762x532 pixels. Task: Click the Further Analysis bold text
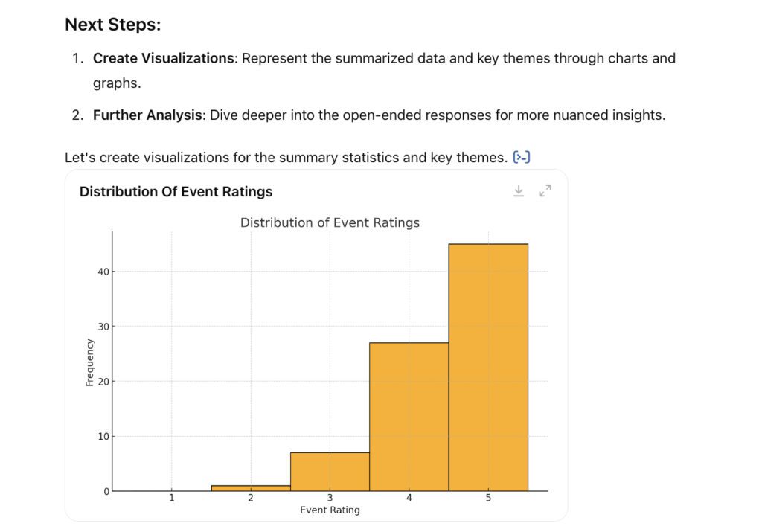[148, 115]
